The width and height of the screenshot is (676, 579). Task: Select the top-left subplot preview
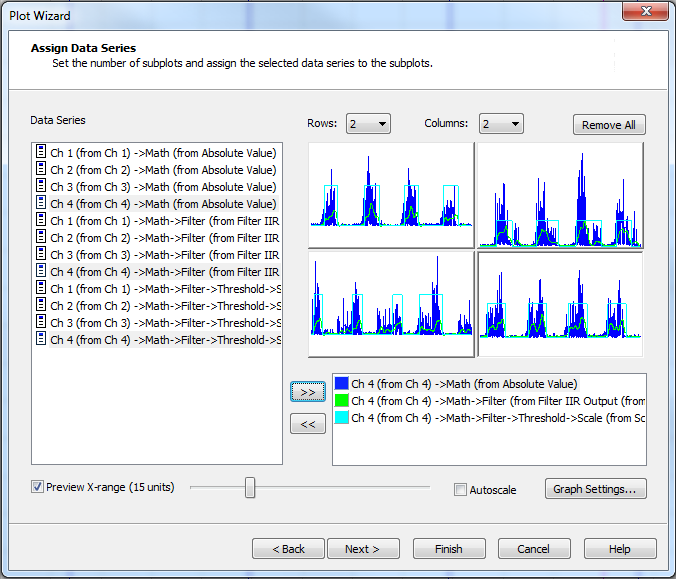pyautogui.click(x=391, y=194)
